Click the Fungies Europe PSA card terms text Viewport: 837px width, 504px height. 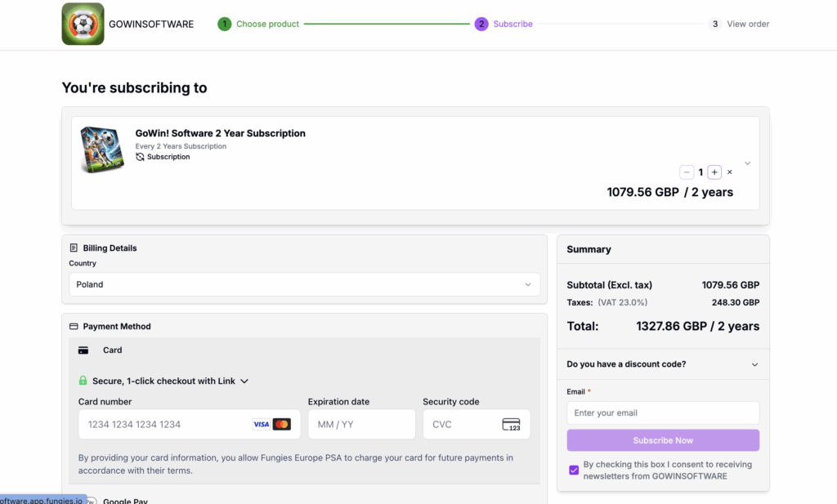click(x=296, y=464)
